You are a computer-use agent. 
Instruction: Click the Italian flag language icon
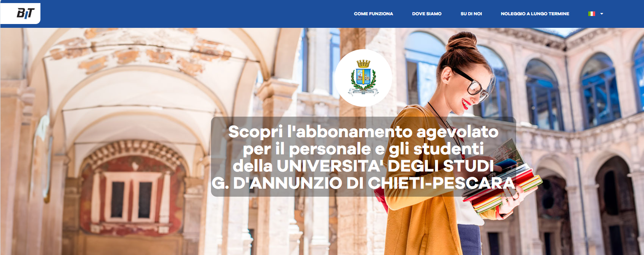(x=592, y=14)
